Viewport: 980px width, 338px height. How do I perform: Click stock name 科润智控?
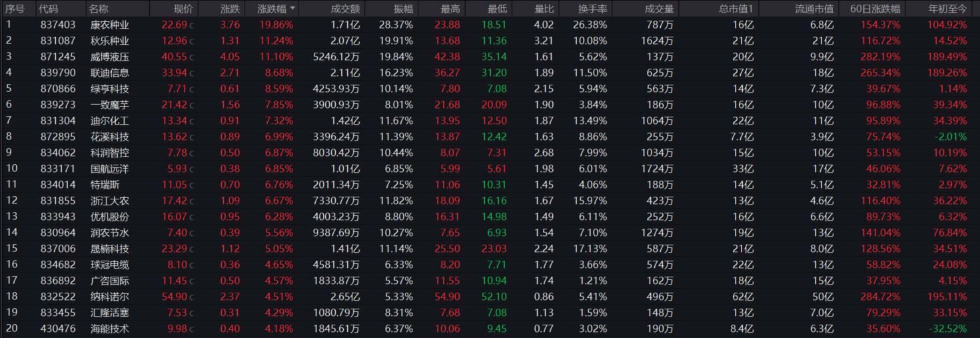tap(110, 153)
